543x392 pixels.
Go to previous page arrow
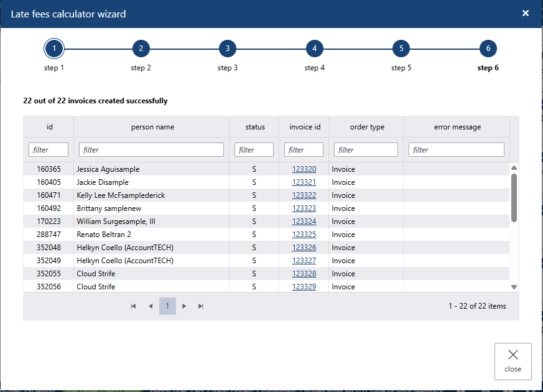(151, 306)
